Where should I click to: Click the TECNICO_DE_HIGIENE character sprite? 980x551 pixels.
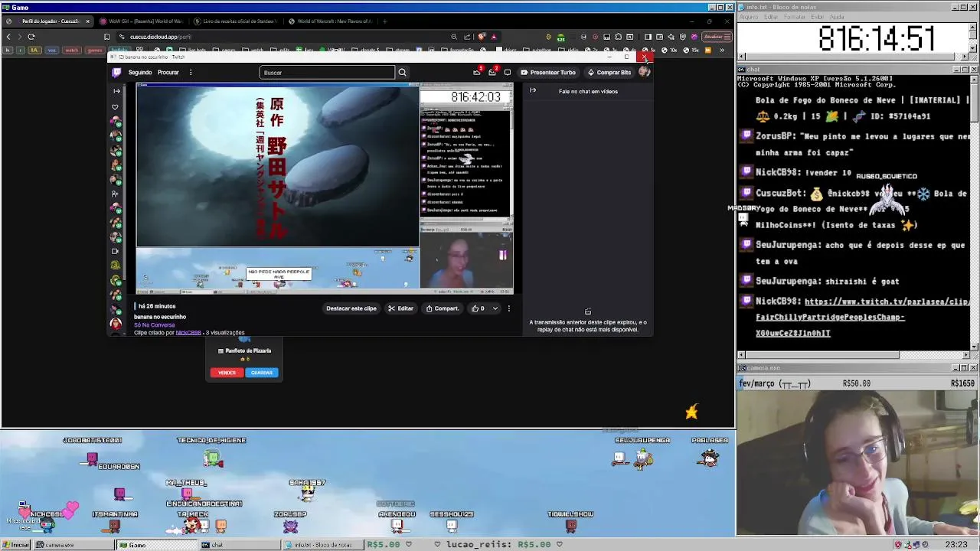tap(213, 458)
